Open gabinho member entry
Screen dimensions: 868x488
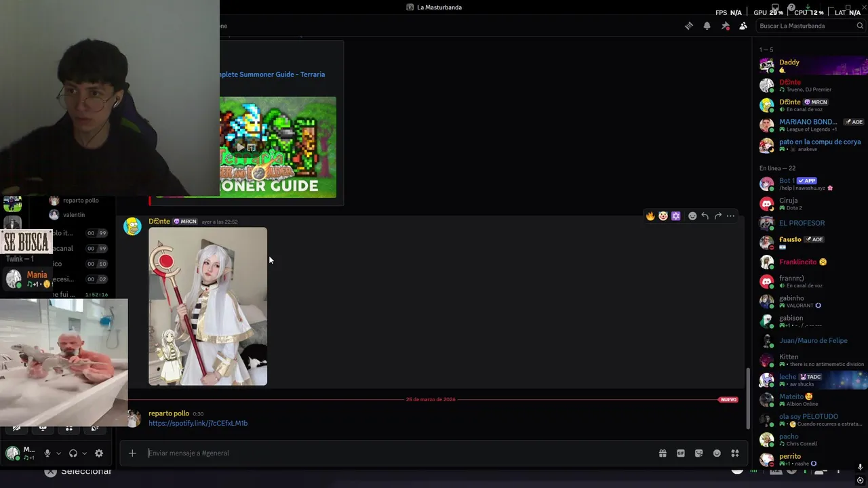(x=810, y=302)
